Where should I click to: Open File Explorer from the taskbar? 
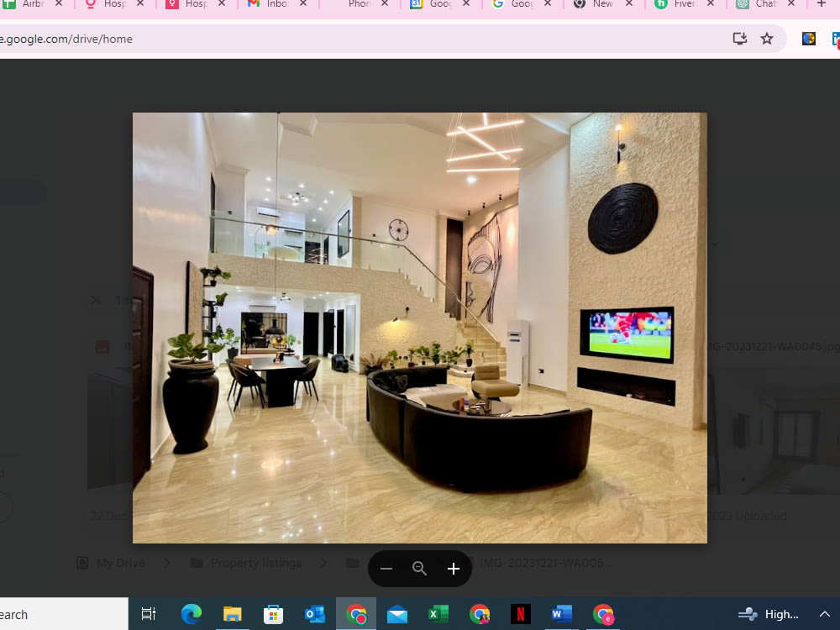[232, 614]
